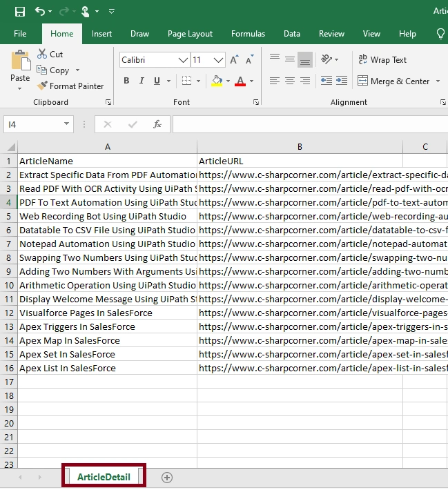Switch to the Page Layout tab
This screenshot has width=448, height=490.
click(190, 34)
